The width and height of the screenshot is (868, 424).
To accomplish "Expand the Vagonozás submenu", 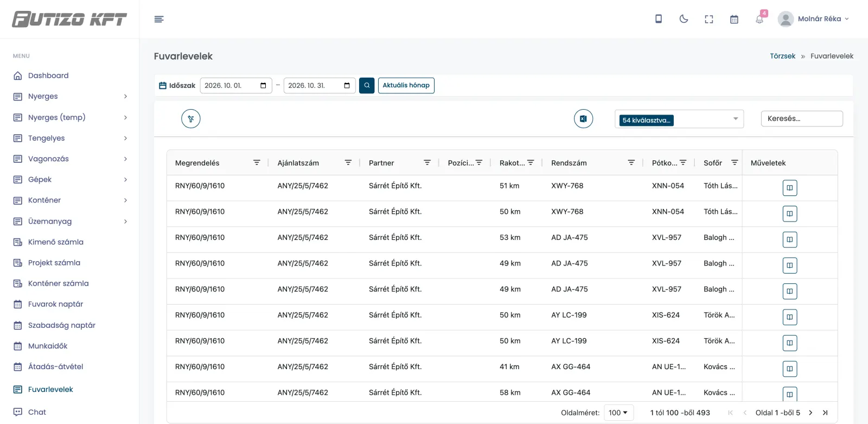I will click(x=71, y=159).
